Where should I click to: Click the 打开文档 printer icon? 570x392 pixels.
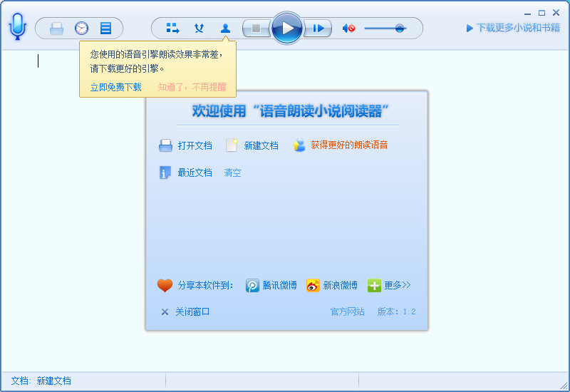coord(165,145)
